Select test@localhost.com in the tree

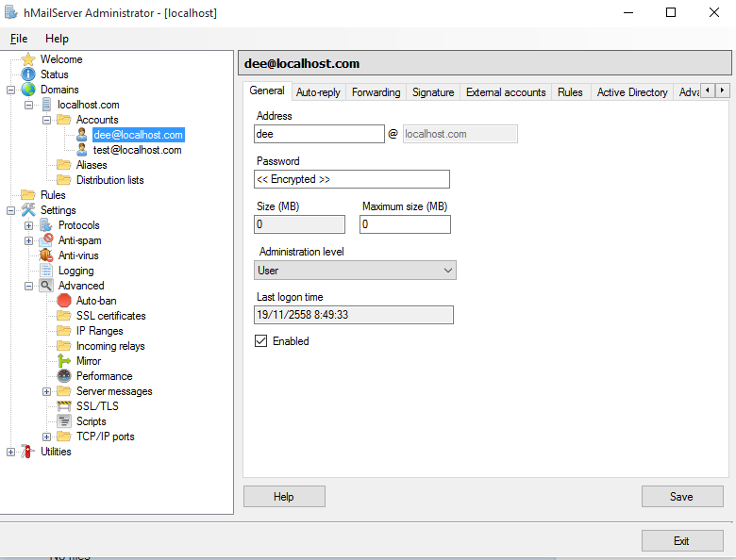137,150
